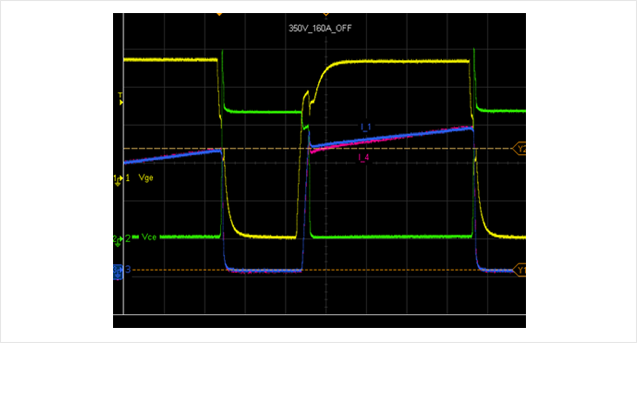Select the Y1 cursor tag

(x=520, y=270)
